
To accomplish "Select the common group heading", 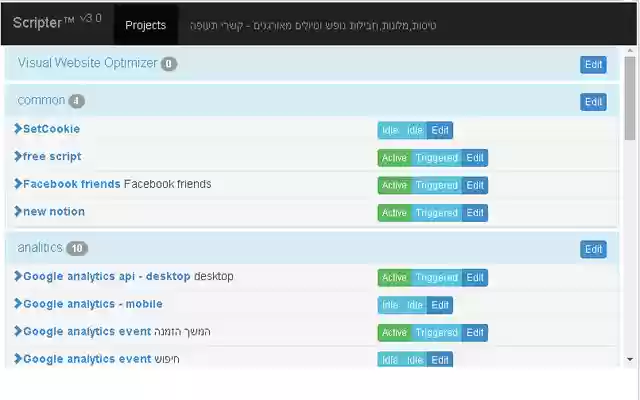I will click(x=41, y=100).
